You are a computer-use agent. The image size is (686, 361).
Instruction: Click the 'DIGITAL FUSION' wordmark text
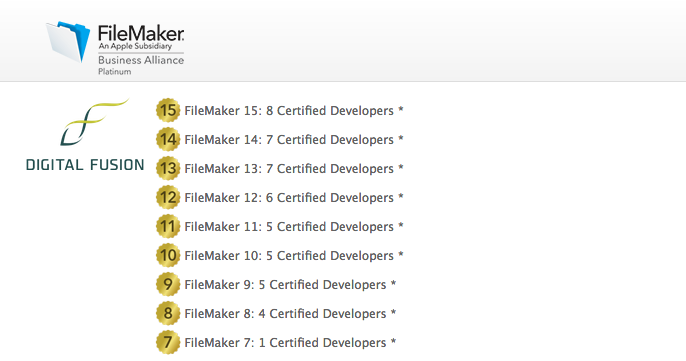(85, 165)
